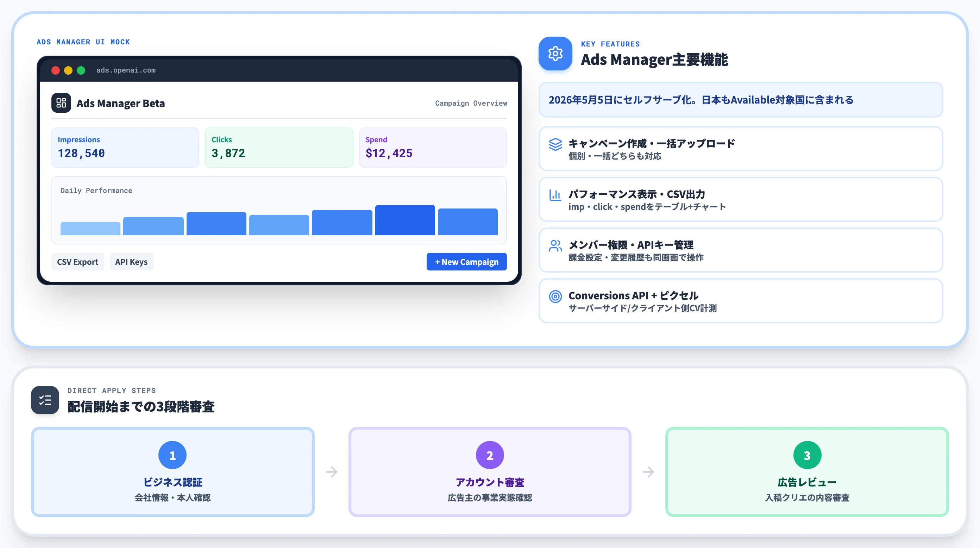Click imp・click・spendをテーブル+チャート subtitle
Viewport: 980px width, 548px height.
tap(647, 207)
